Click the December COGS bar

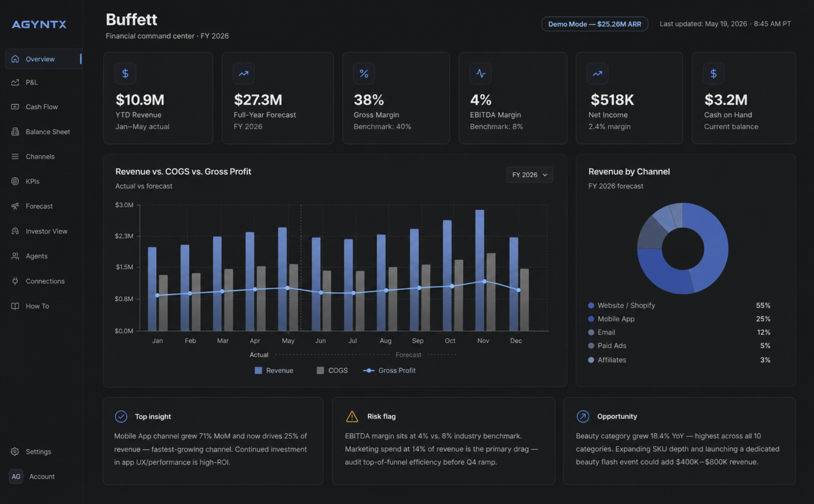coord(524,300)
